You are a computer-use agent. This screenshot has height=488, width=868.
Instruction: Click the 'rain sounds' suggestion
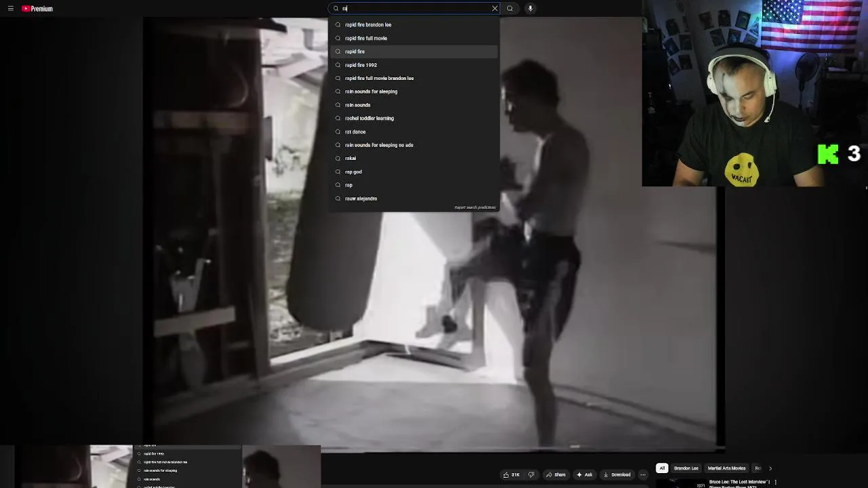pyautogui.click(x=414, y=105)
